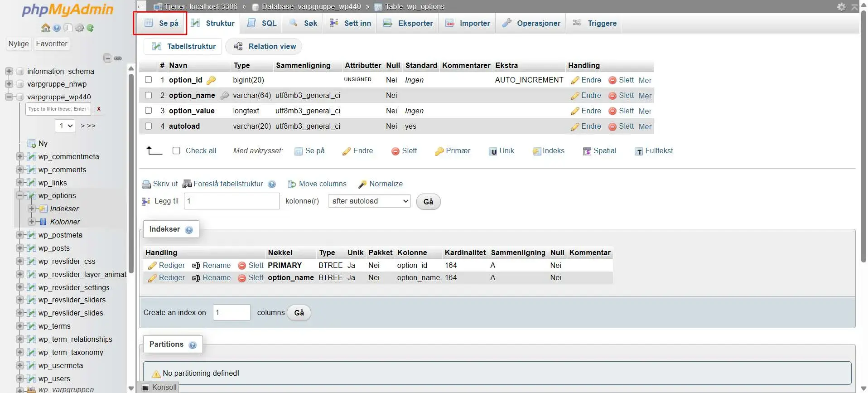Collapse the wp_options table node

click(x=20, y=195)
